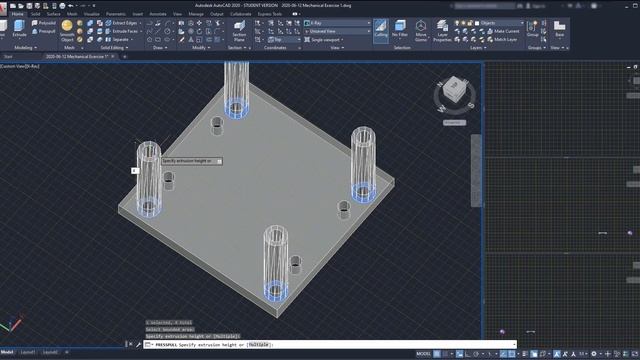Open the Unsaved View dropdown
The image size is (640, 360).
(337, 31)
